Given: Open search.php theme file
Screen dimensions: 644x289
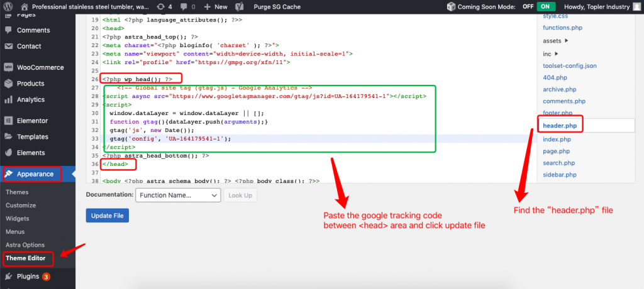Looking at the screenshot, I should click(x=558, y=163).
